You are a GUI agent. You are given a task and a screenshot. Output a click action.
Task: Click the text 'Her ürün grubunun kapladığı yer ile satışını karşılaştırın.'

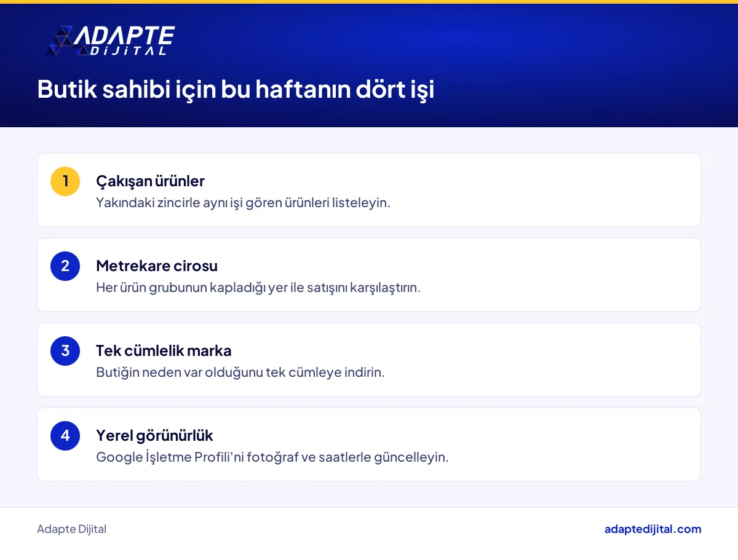[x=258, y=287]
